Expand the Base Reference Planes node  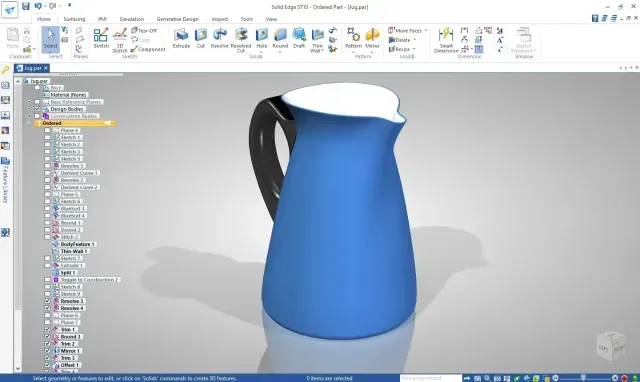click(x=29, y=102)
